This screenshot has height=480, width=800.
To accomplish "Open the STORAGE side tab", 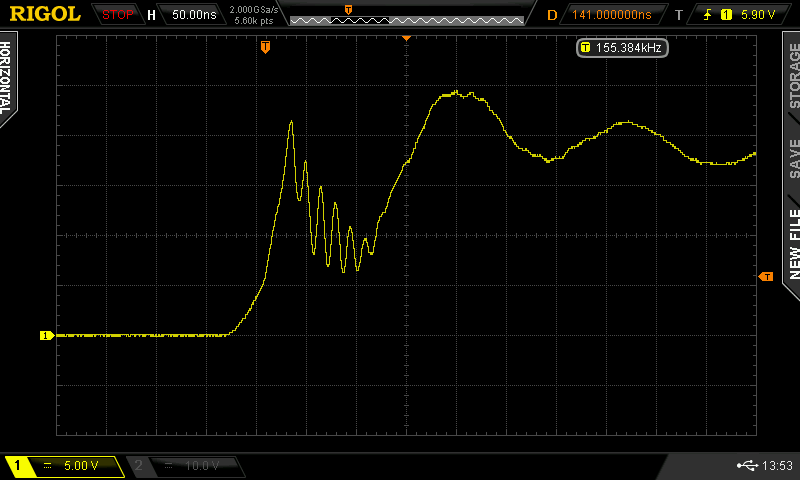I will tap(792, 75).
